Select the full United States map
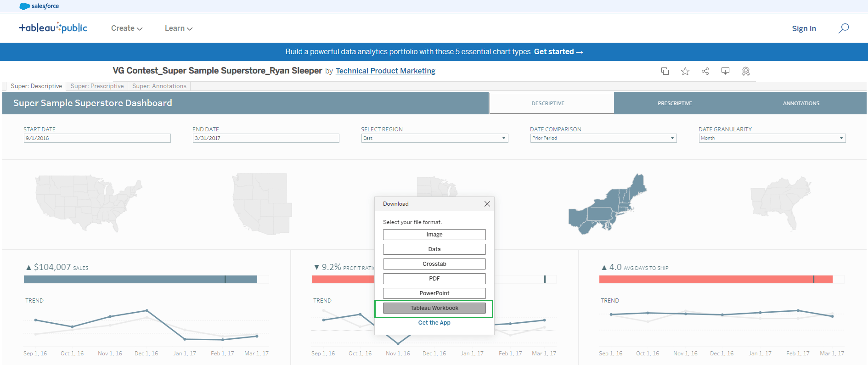Image resolution: width=868 pixels, height=365 pixels. 89,203
